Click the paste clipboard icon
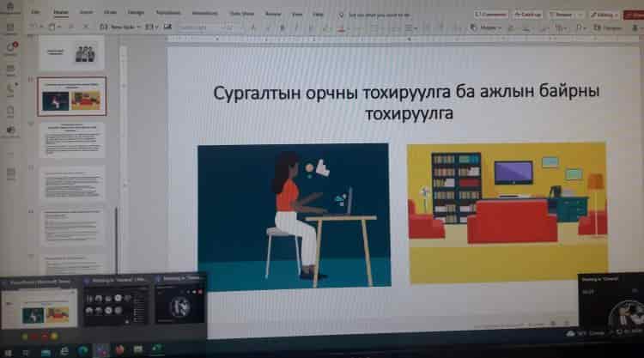 pyautogui.click(x=52, y=27)
